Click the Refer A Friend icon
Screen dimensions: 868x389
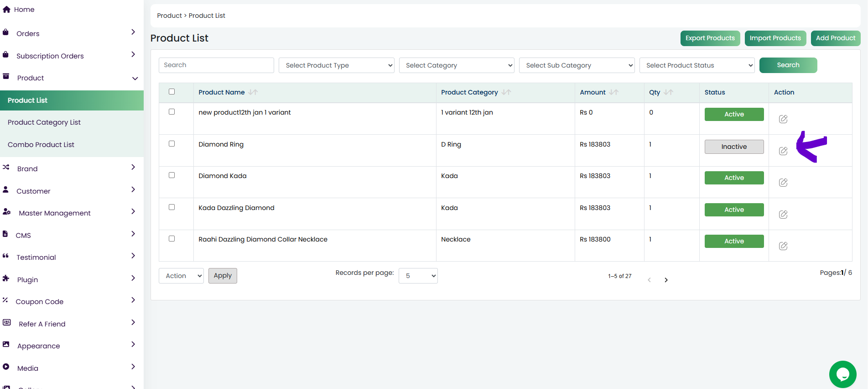pos(7,322)
